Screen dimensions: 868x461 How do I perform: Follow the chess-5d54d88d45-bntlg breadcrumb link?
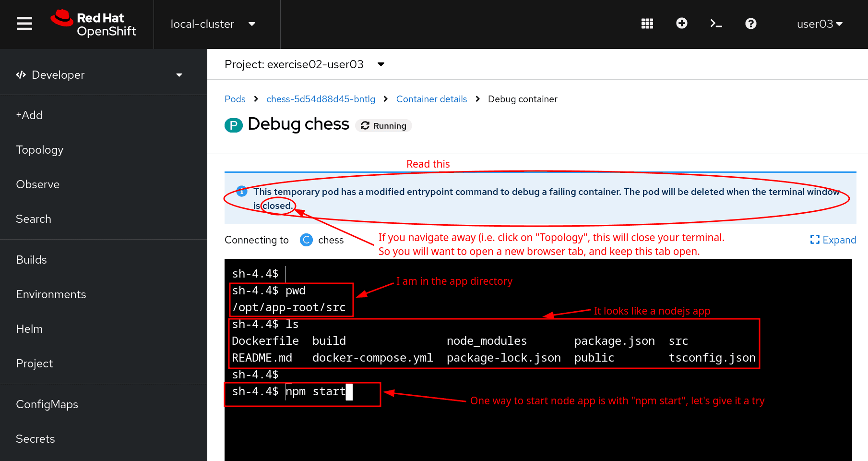pyautogui.click(x=321, y=99)
